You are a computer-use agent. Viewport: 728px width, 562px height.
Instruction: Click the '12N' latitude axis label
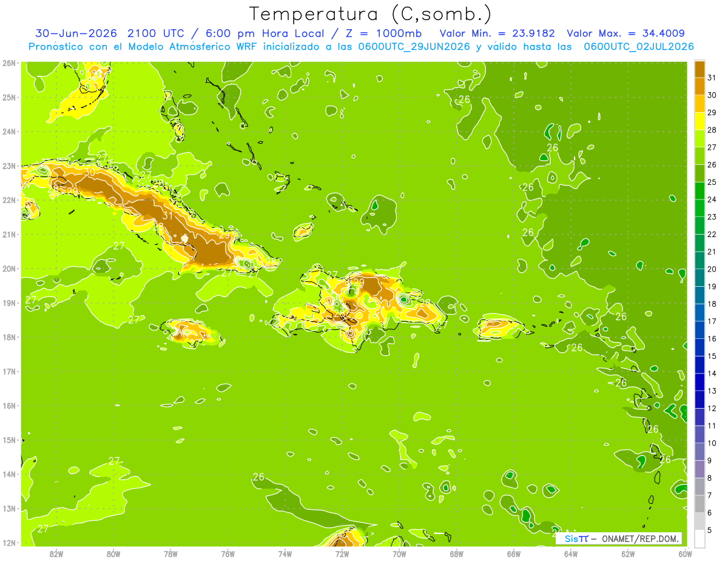click(x=9, y=543)
